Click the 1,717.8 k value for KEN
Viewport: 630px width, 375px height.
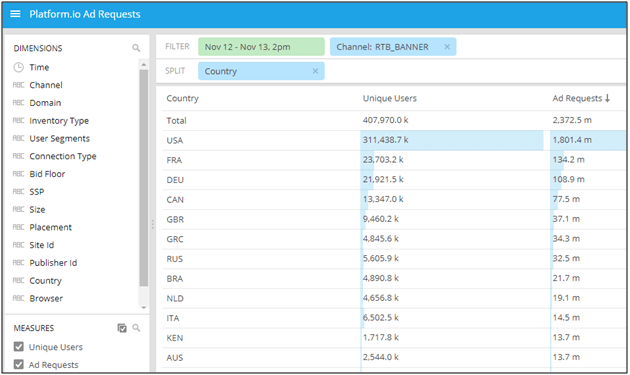pyautogui.click(x=380, y=337)
